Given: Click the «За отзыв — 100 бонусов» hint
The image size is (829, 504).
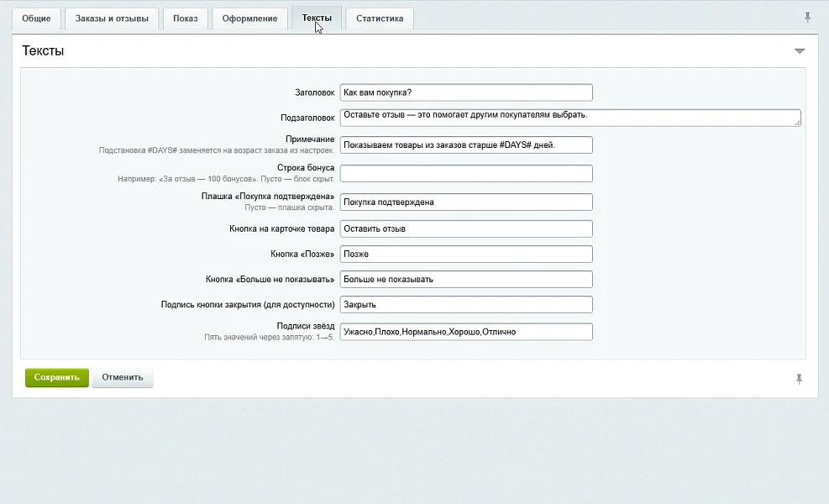Looking at the screenshot, I should pyautogui.click(x=226, y=179).
